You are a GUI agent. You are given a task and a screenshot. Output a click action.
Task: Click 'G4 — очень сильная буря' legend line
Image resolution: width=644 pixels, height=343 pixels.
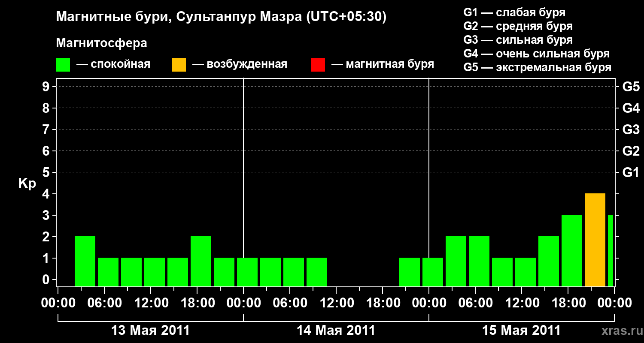pyautogui.click(x=537, y=54)
